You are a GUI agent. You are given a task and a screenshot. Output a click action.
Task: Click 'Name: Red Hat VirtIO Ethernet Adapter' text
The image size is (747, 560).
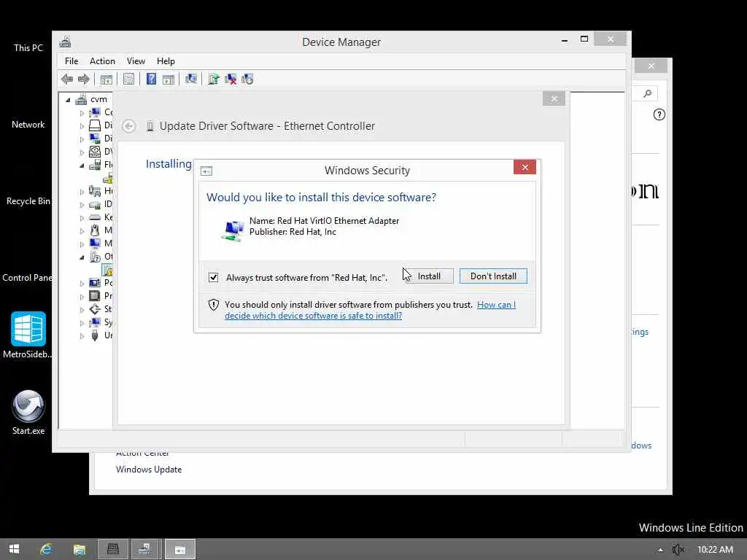click(x=324, y=221)
